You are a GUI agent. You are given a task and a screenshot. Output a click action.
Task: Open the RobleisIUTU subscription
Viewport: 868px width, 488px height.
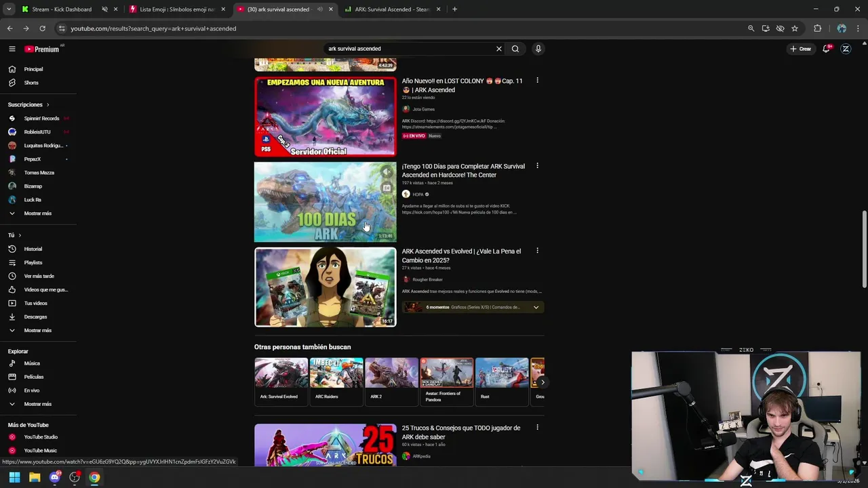coord(38,132)
